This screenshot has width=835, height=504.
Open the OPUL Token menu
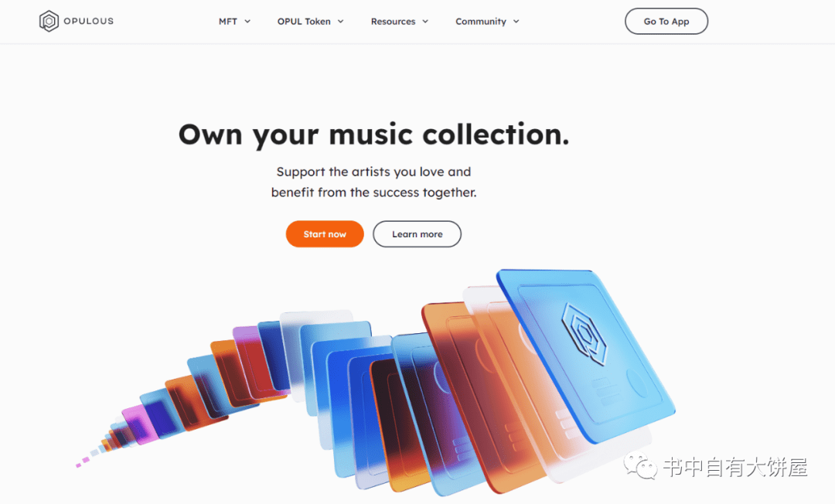click(x=304, y=22)
